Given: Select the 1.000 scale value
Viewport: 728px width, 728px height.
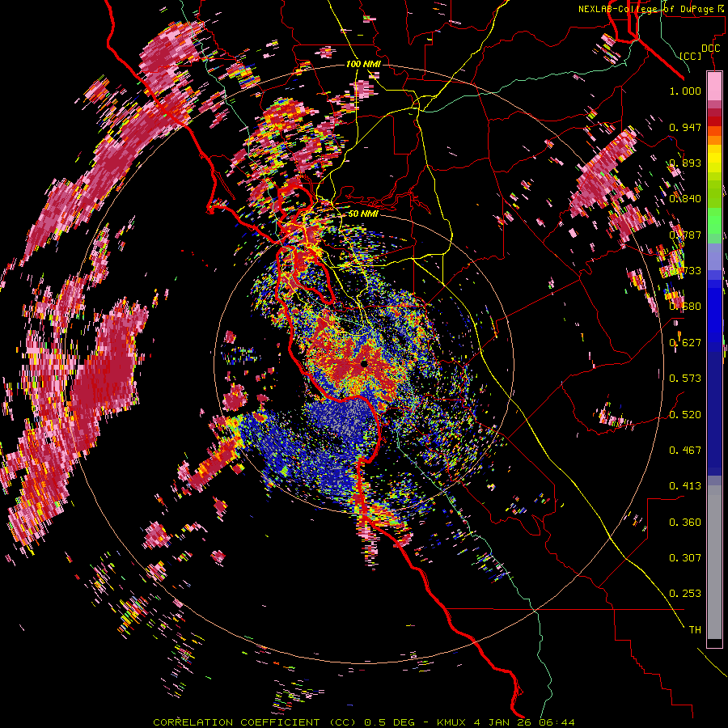Looking at the screenshot, I should click(685, 91).
